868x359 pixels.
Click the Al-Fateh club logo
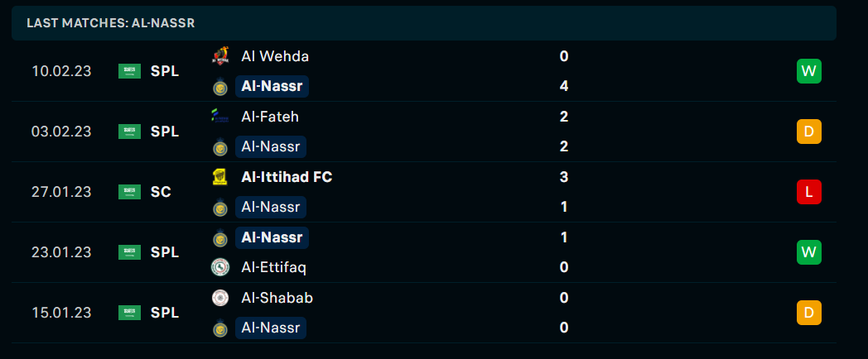click(220, 117)
